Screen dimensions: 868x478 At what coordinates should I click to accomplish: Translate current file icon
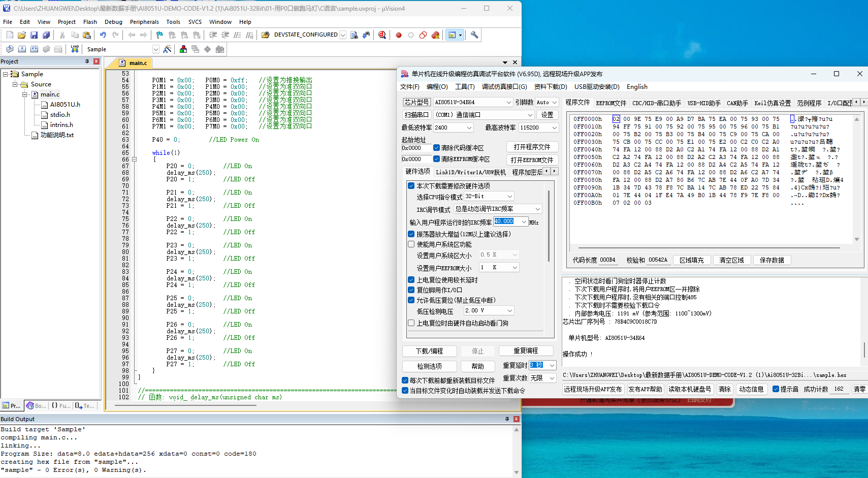tap(10, 49)
